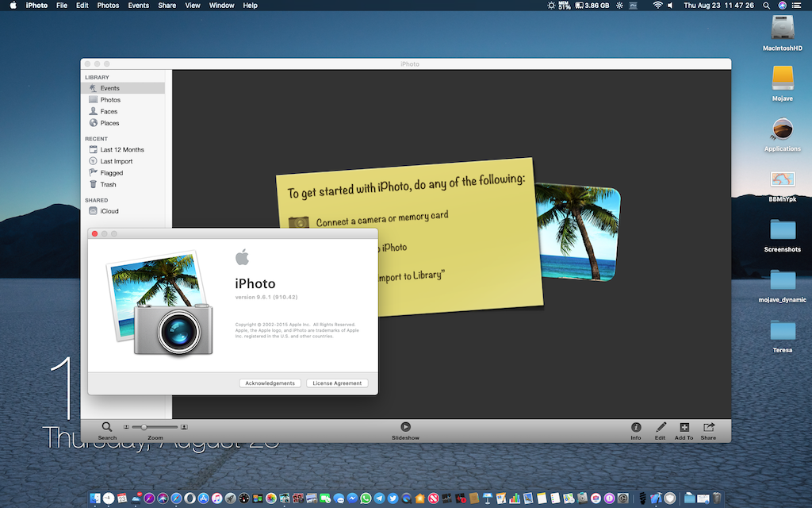Open the File menu
Viewport: 812px width, 508px height.
(62, 6)
